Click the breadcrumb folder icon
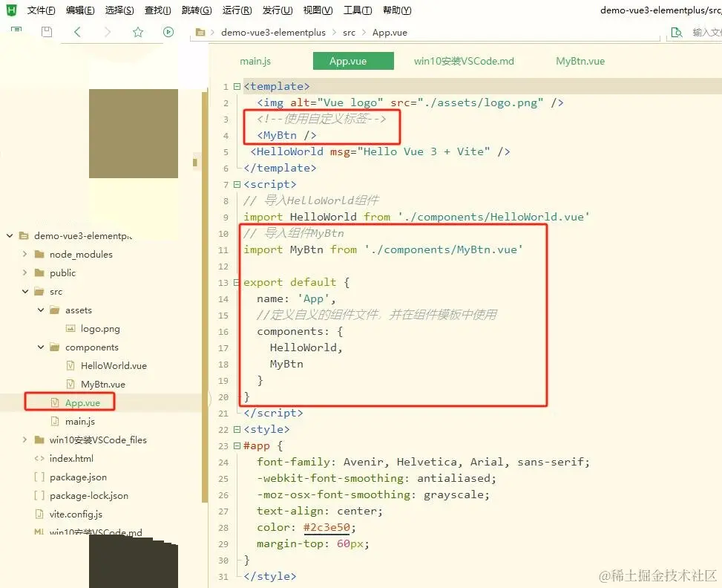Screen dimensions: 722x588 (200, 32)
